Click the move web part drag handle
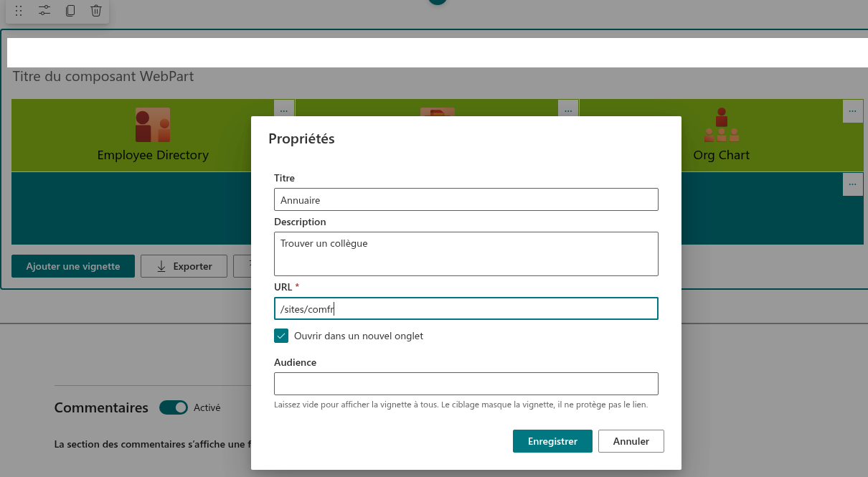Screen dimensions: 868x477 19,11
